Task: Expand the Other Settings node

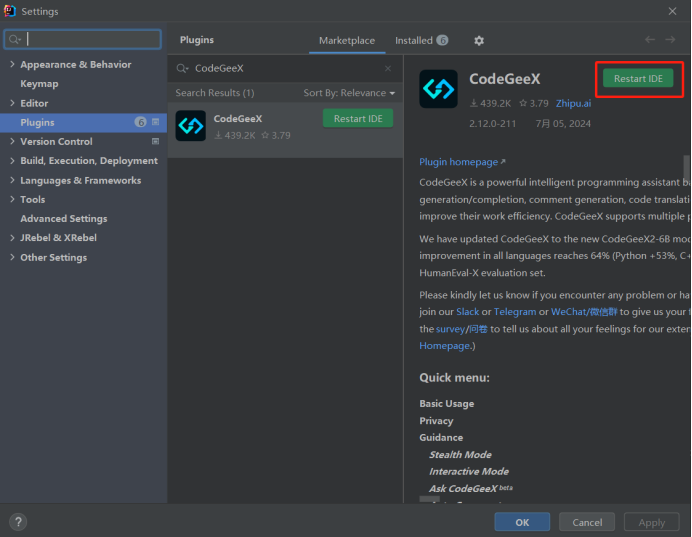Action: (12, 257)
